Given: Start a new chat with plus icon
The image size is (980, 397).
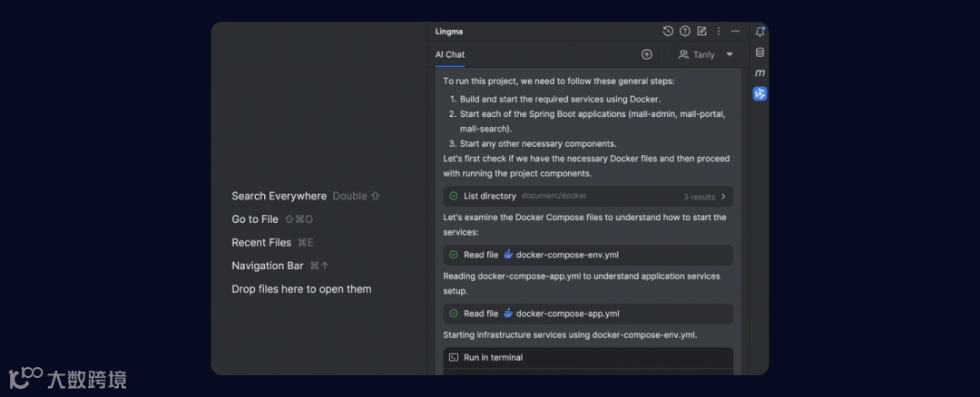Looking at the screenshot, I should (647, 54).
